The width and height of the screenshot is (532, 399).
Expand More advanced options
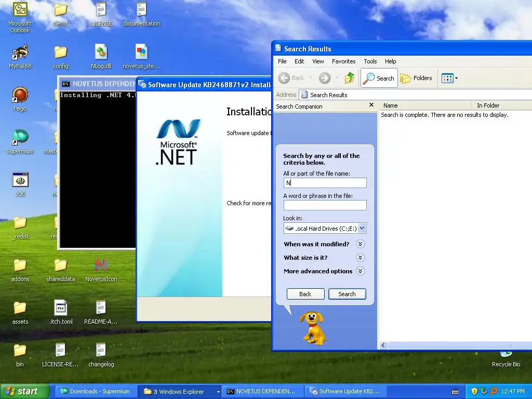point(361,271)
